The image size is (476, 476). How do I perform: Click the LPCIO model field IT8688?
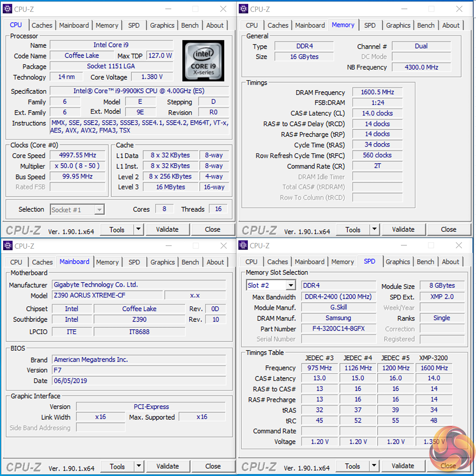click(x=139, y=332)
